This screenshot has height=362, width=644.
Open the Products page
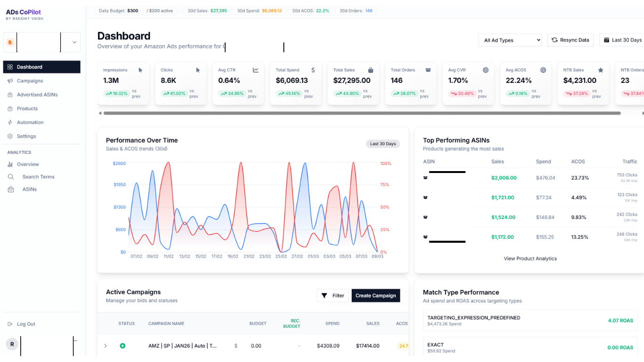tap(27, 108)
